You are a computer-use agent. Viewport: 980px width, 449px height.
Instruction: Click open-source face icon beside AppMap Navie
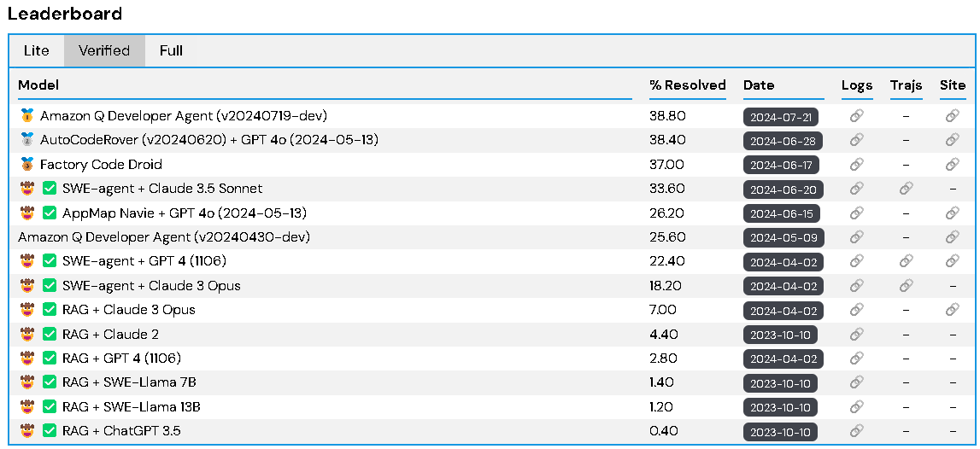coord(26,213)
